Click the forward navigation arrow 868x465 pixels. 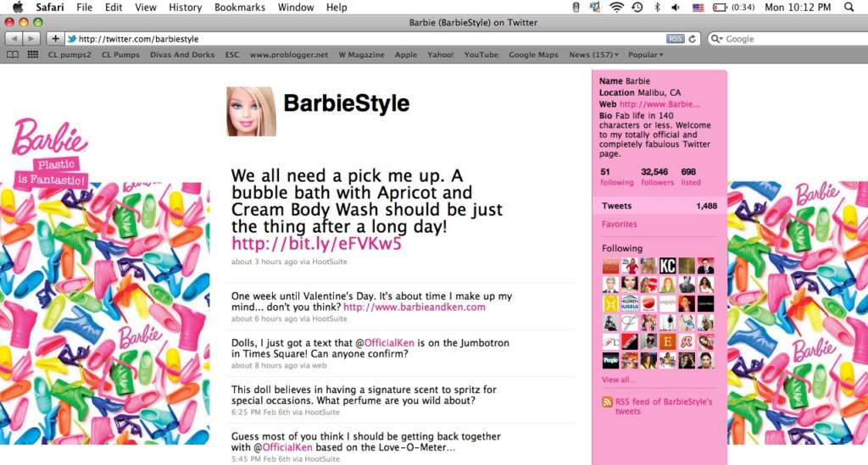tap(31, 39)
